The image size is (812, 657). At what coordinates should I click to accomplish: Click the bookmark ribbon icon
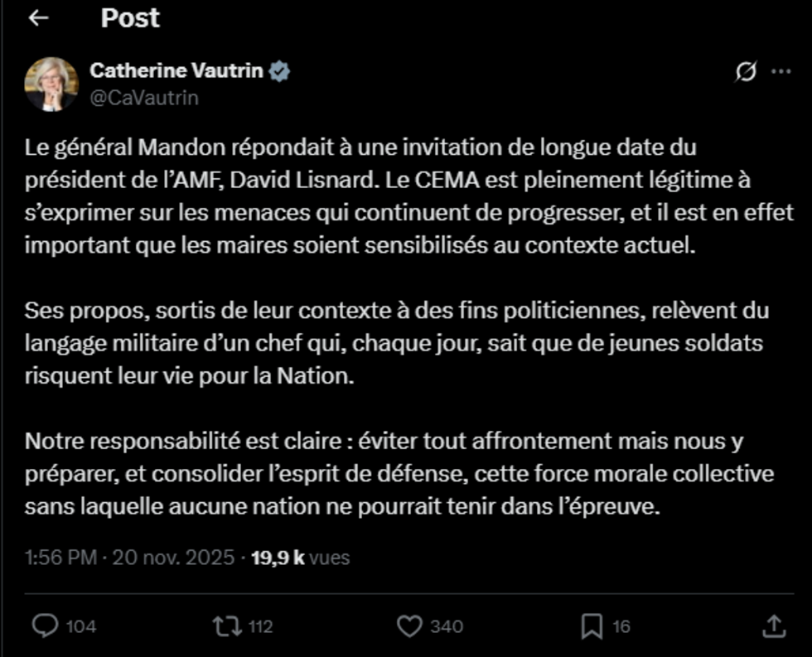591,627
